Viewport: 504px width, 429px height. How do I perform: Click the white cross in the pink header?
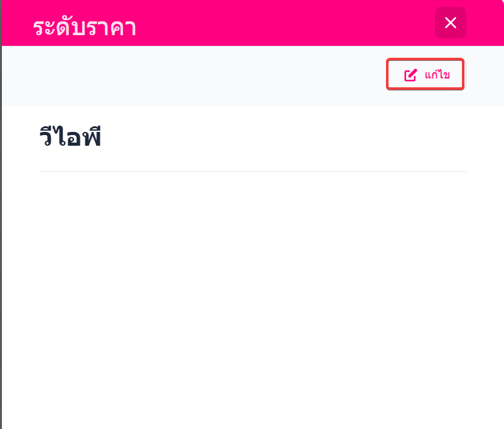tap(450, 23)
